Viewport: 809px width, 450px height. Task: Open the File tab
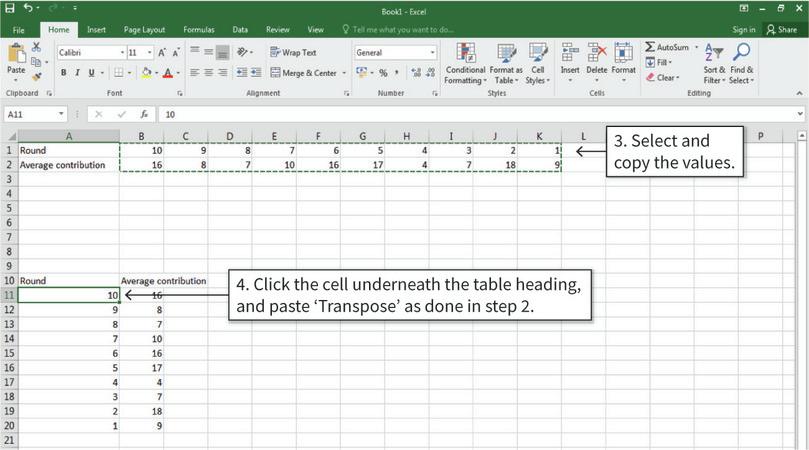pyautogui.click(x=19, y=30)
